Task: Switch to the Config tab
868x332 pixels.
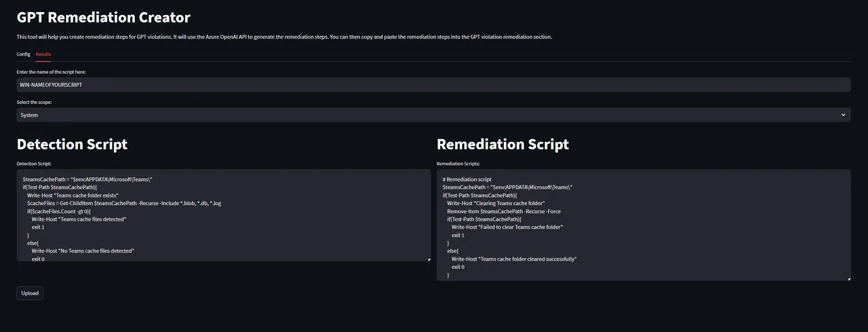Action: (23, 54)
